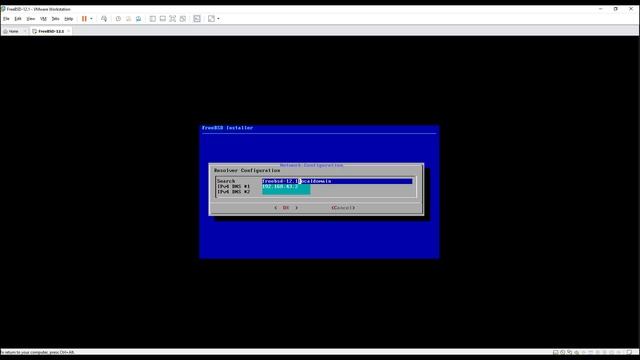This screenshot has height=360, width=640.
Task: Click the 'FreeBSD Installer' title text
Action: tap(227, 128)
